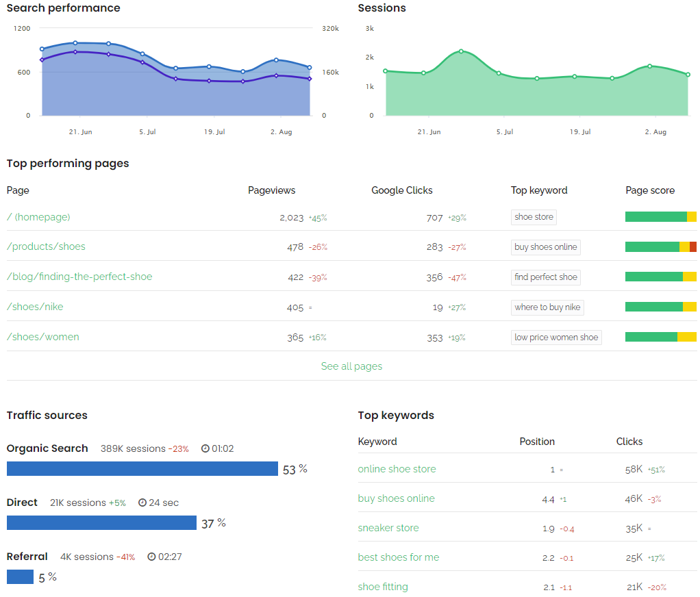Click the clock icon next to 02:27

click(152, 557)
